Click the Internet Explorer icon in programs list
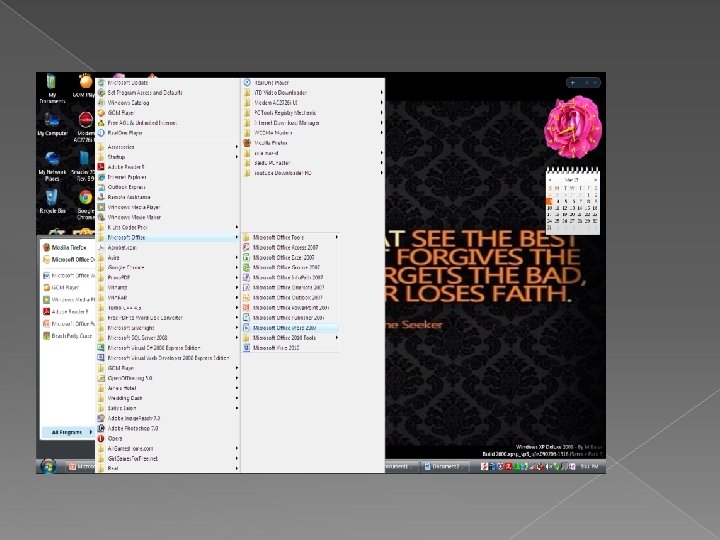Screen dimensions: 720x540 click(x=101, y=177)
